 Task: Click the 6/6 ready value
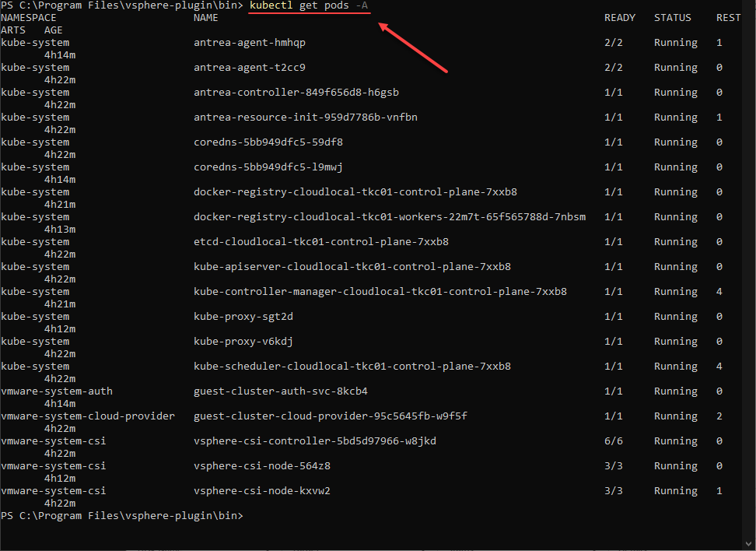pyautogui.click(x=614, y=441)
